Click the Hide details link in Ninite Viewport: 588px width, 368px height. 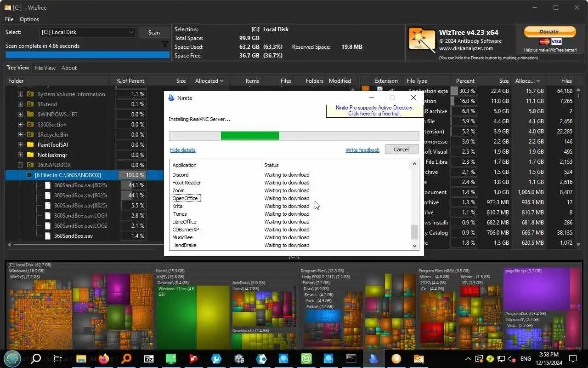coord(183,150)
